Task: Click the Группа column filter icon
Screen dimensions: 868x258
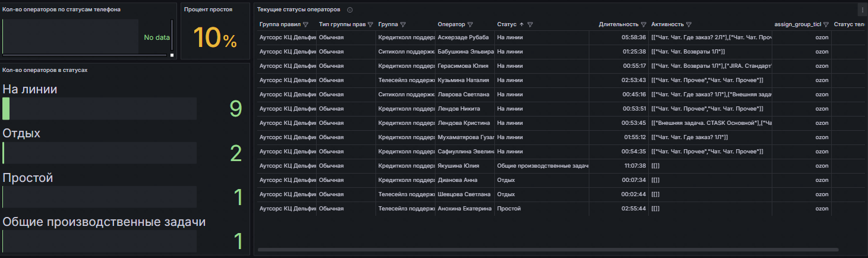Action: pos(403,25)
